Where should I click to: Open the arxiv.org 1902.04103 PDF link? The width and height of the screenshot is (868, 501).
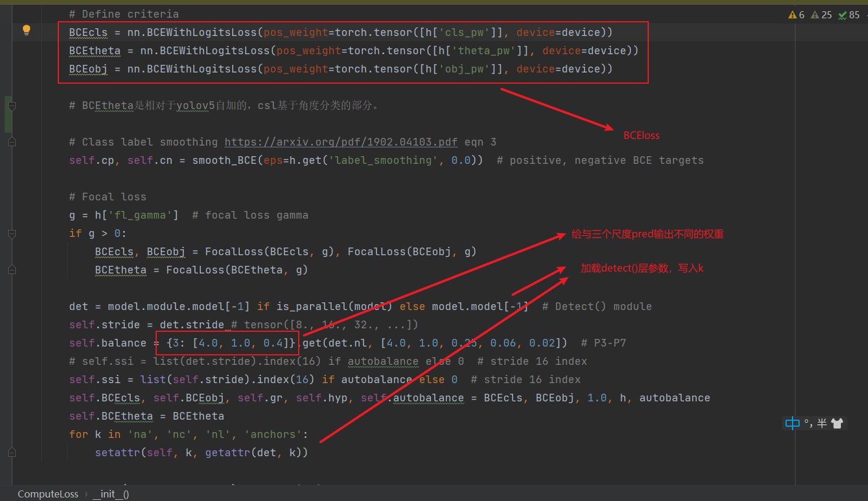tap(341, 142)
